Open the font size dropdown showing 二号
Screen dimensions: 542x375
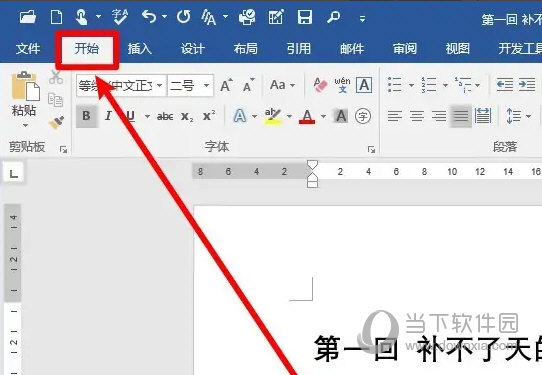(x=206, y=85)
